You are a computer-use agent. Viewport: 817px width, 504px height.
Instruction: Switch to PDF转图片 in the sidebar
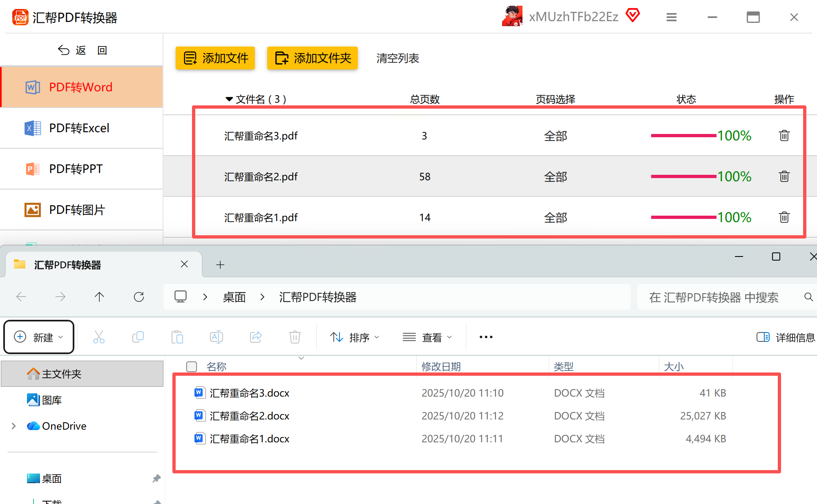coord(78,210)
